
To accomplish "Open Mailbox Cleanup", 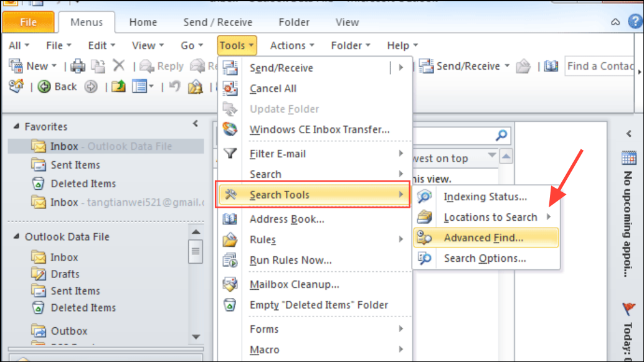I will (313, 284).
